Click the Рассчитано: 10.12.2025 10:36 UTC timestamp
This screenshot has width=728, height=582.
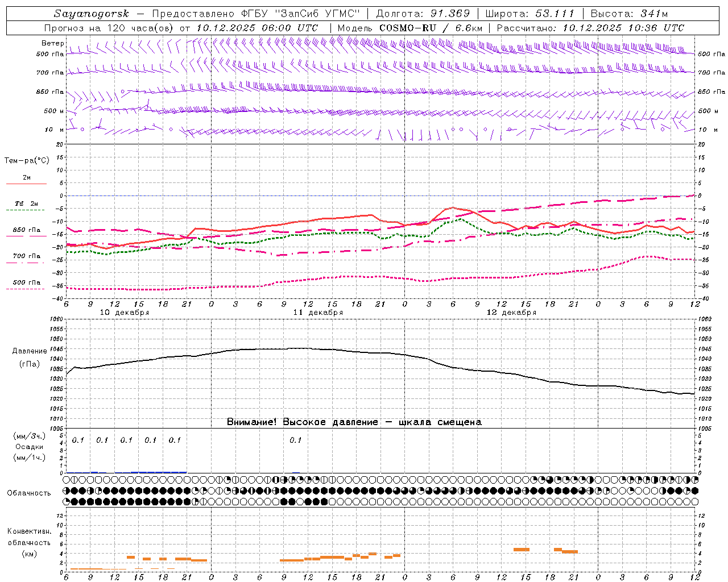point(590,28)
